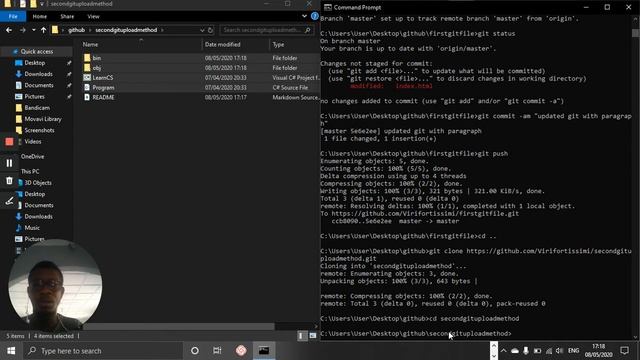The width and height of the screenshot is (640, 360).
Task: Click the recorder trash delete icon
Action: [9, 180]
